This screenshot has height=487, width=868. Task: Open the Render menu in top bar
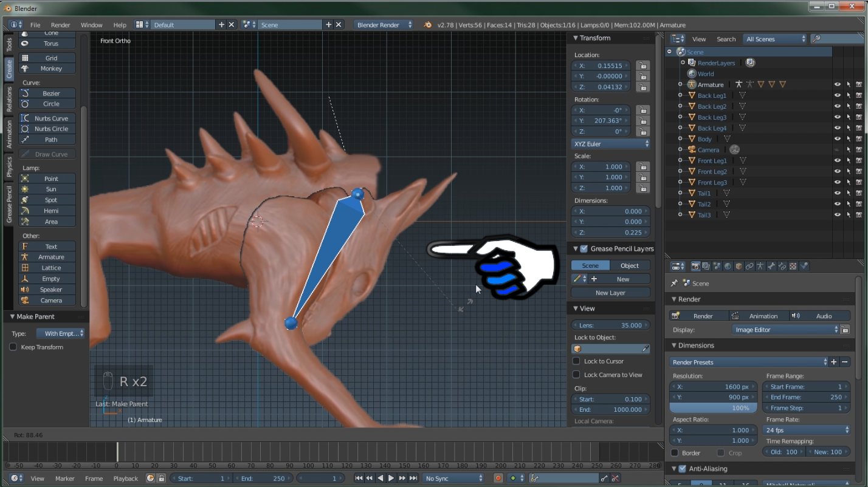(x=61, y=25)
